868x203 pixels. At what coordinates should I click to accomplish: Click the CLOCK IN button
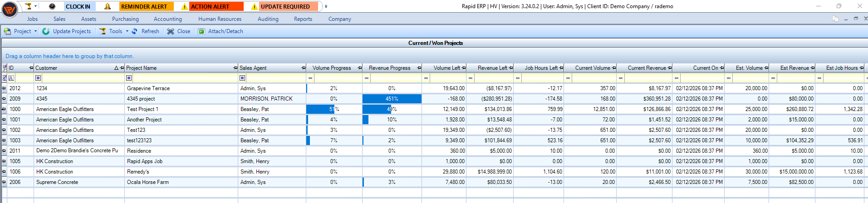coord(78,6)
